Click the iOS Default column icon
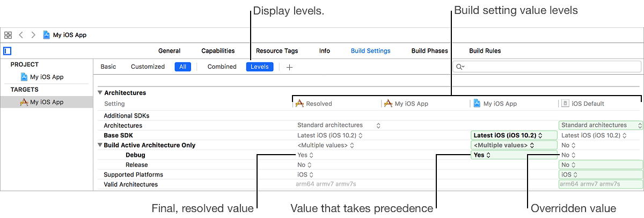The height and width of the screenshot is (218, 644). [566, 104]
